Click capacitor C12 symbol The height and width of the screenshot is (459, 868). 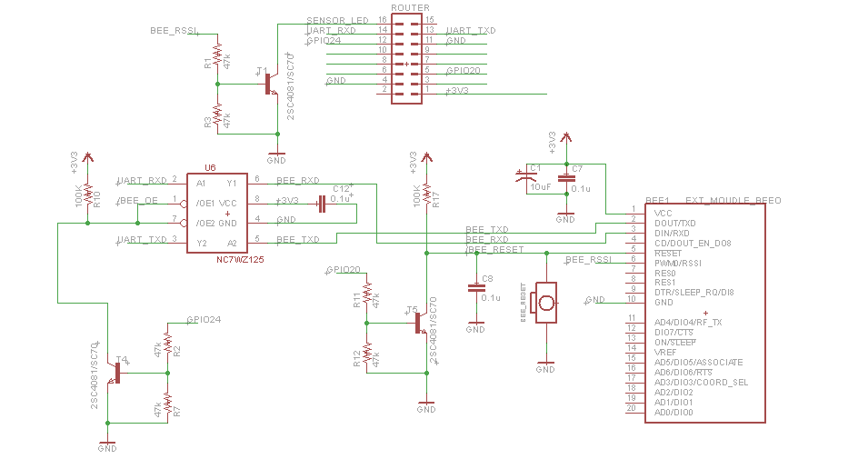tap(322, 205)
